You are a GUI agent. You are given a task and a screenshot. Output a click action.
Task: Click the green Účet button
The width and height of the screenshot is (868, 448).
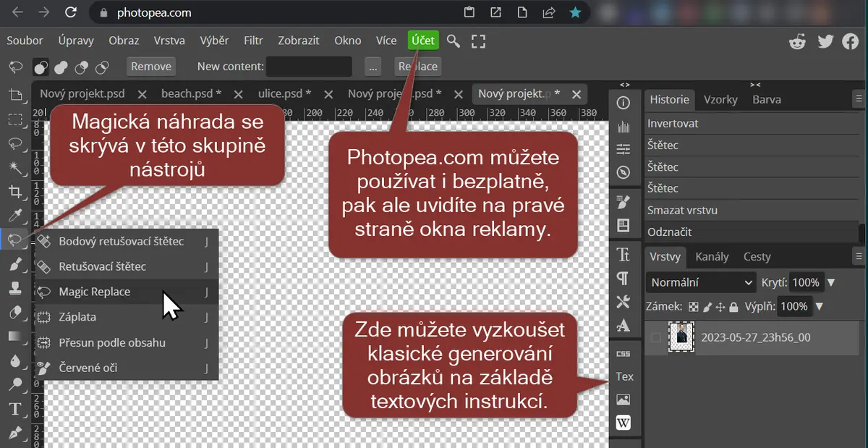coord(423,41)
